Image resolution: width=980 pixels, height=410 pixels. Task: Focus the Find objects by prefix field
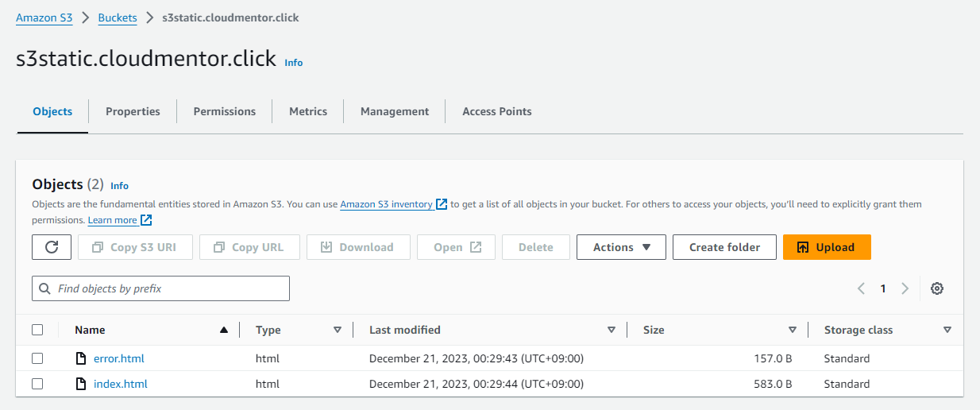(168, 288)
